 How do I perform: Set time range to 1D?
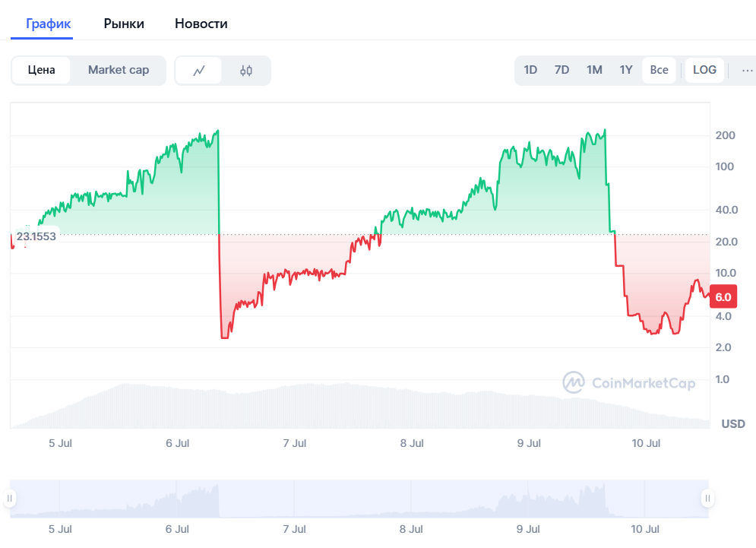click(x=530, y=70)
